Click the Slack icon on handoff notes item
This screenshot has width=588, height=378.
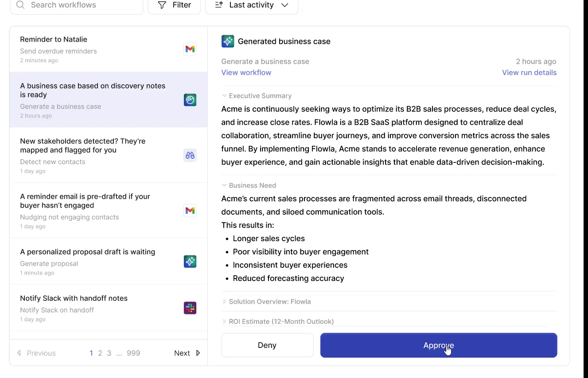(190, 308)
